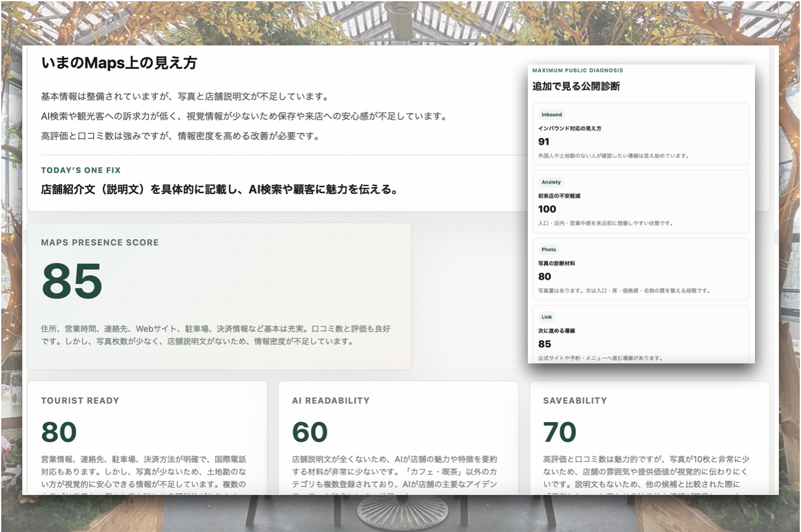Click the text "公式サイトや予約・メニューへ進む導線があります。"
This screenshot has width=801, height=532.
point(600,358)
